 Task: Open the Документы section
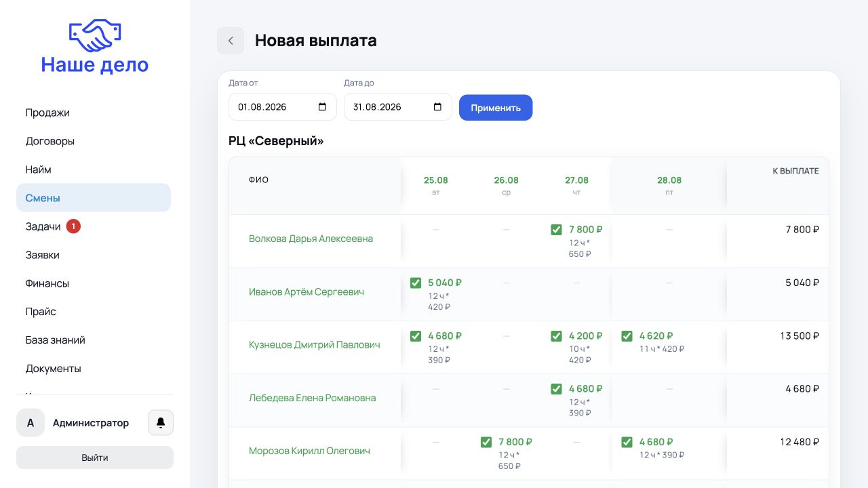click(94, 369)
